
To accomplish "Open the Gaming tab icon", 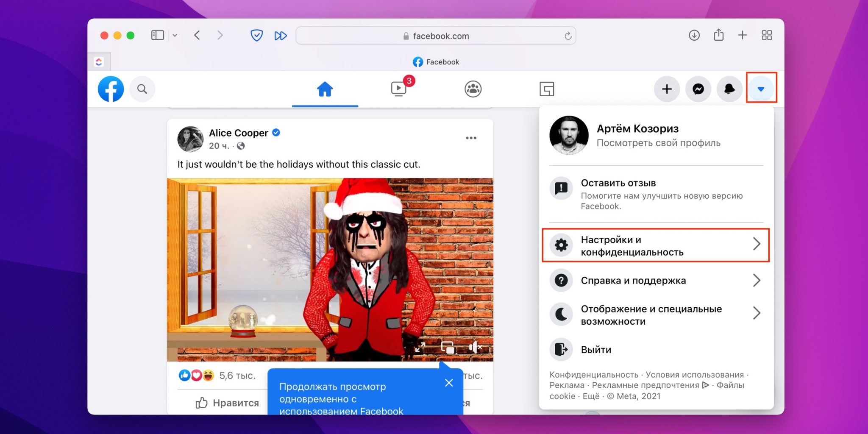I will (x=547, y=89).
